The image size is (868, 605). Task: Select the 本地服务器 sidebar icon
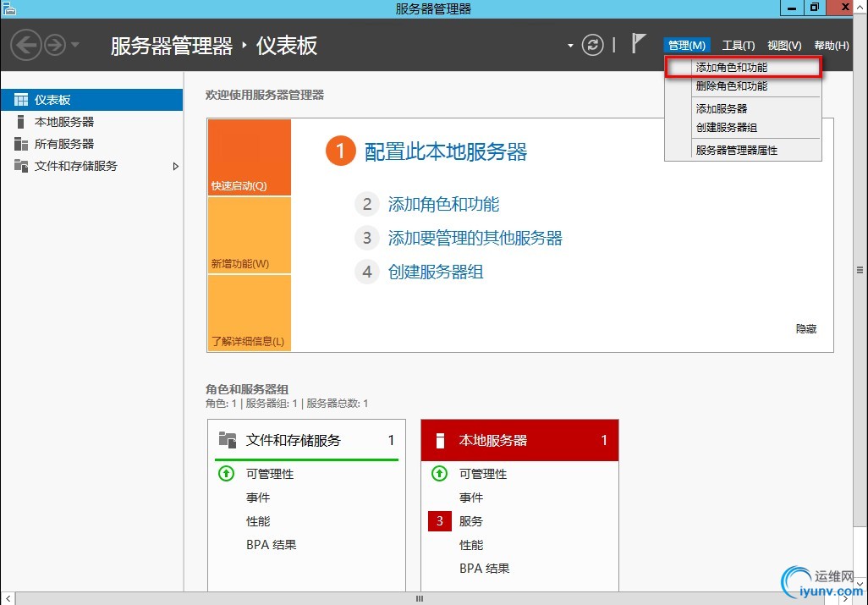20,122
